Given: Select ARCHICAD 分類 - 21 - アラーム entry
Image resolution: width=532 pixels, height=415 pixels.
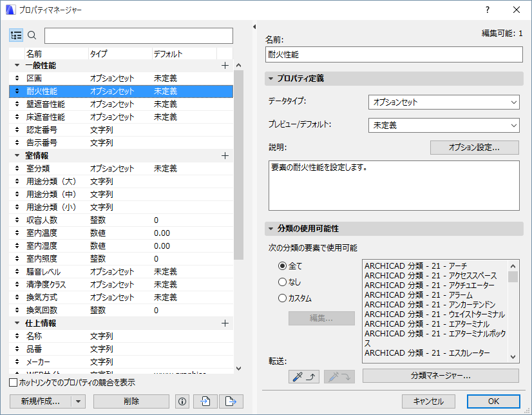Looking at the screenshot, I should point(419,295).
